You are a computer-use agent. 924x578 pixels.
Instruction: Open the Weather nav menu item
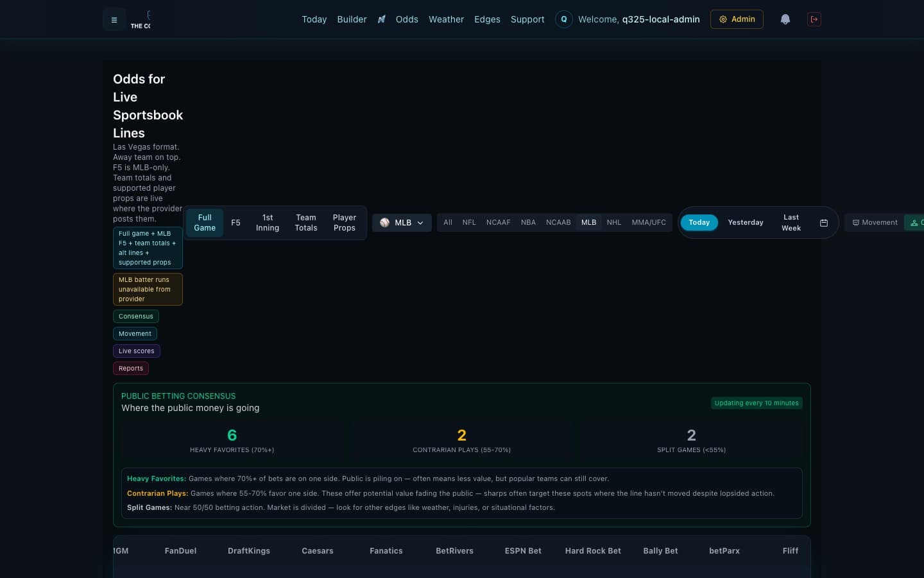446,19
